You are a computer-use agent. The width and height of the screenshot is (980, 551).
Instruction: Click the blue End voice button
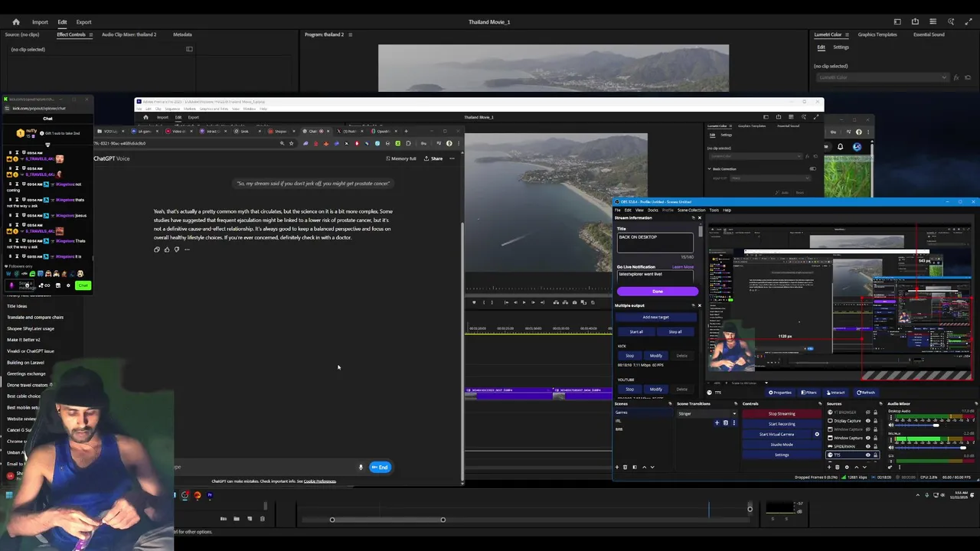pos(380,467)
